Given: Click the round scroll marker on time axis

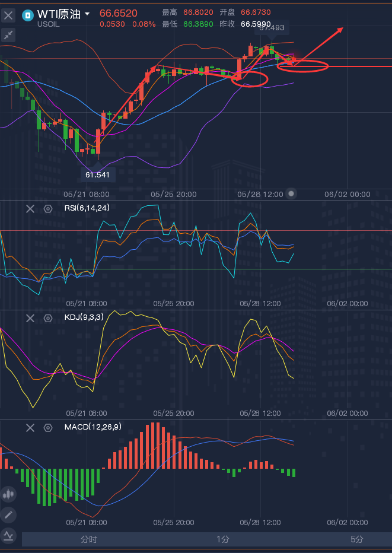Looking at the screenshot, I should coord(291,194).
